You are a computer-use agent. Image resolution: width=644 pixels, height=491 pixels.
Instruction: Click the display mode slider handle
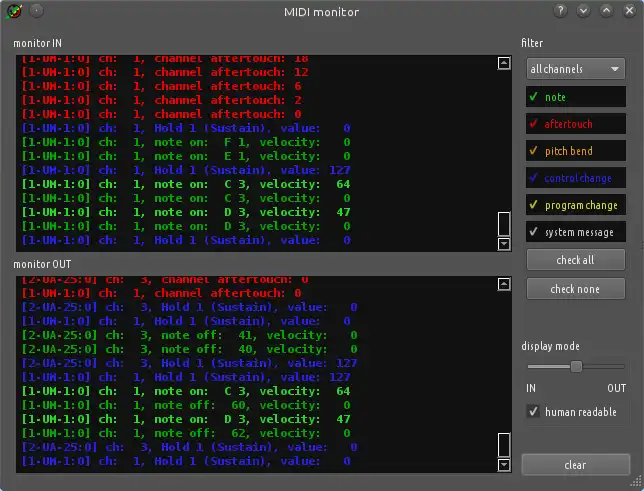point(576,366)
